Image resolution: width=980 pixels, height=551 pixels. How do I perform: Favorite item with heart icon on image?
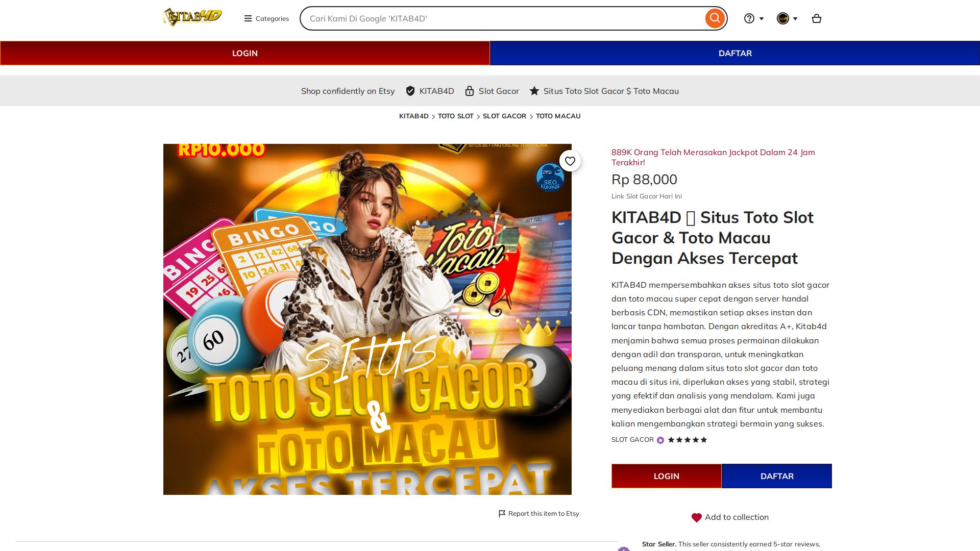(570, 161)
